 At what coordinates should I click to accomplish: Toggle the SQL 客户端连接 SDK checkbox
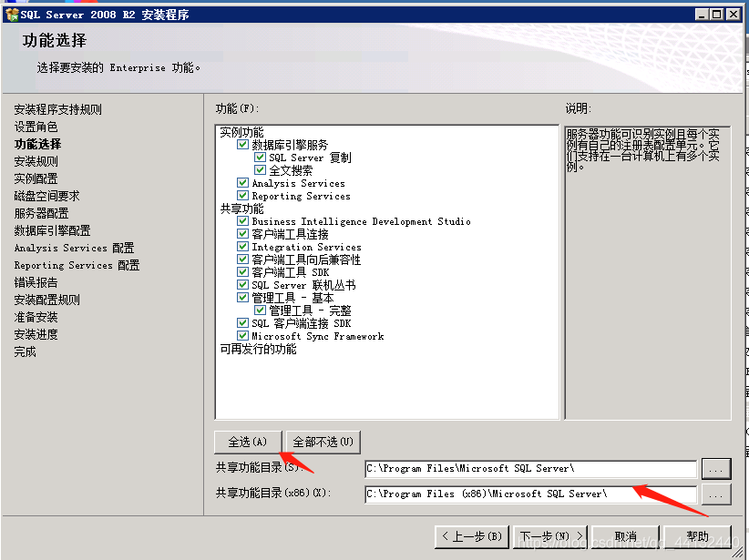tap(242, 322)
